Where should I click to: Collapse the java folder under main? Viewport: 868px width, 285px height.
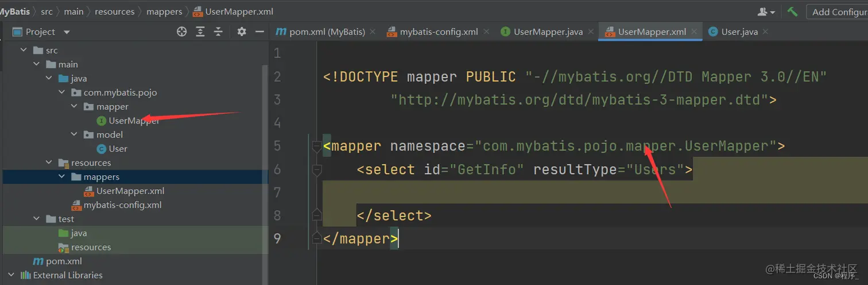tap(49, 78)
